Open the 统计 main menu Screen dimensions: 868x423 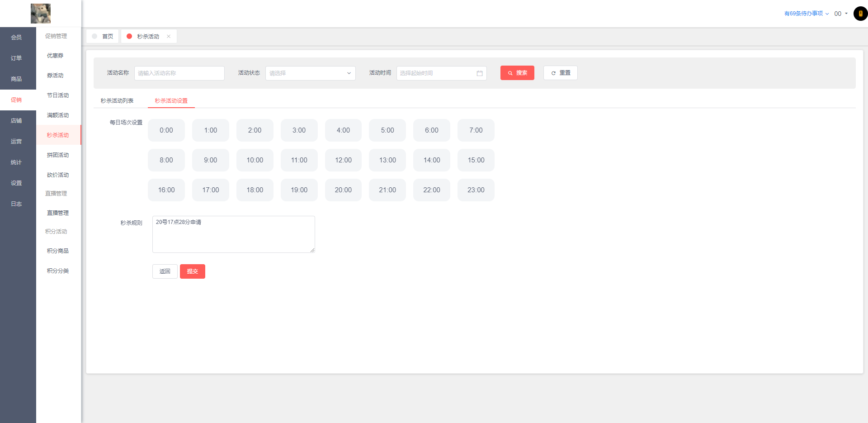pyautogui.click(x=18, y=162)
